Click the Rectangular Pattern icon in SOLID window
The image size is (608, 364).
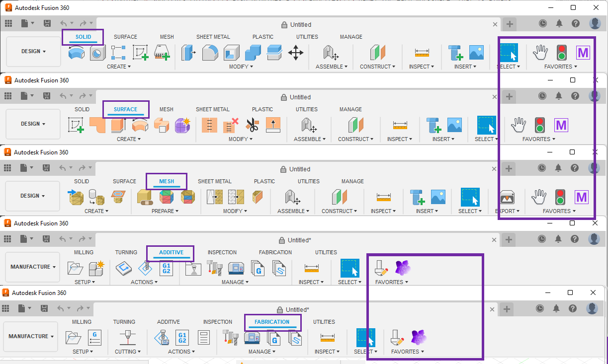click(118, 52)
